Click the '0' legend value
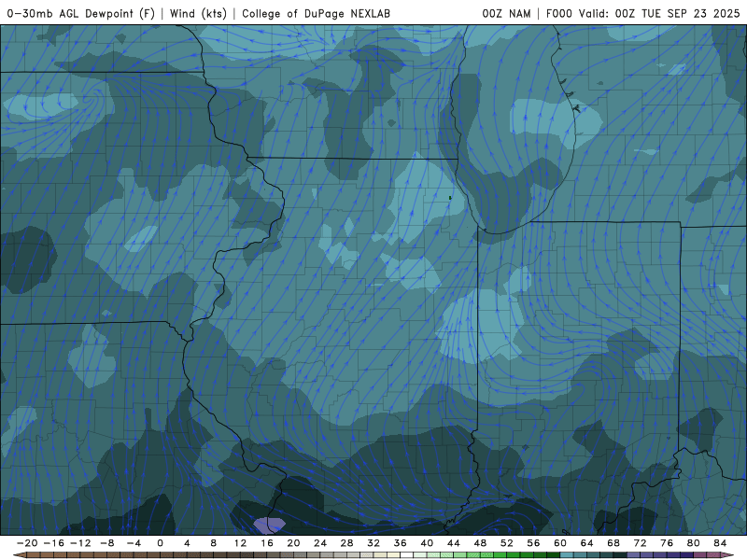The height and width of the screenshot is (560, 747). (160, 543)
